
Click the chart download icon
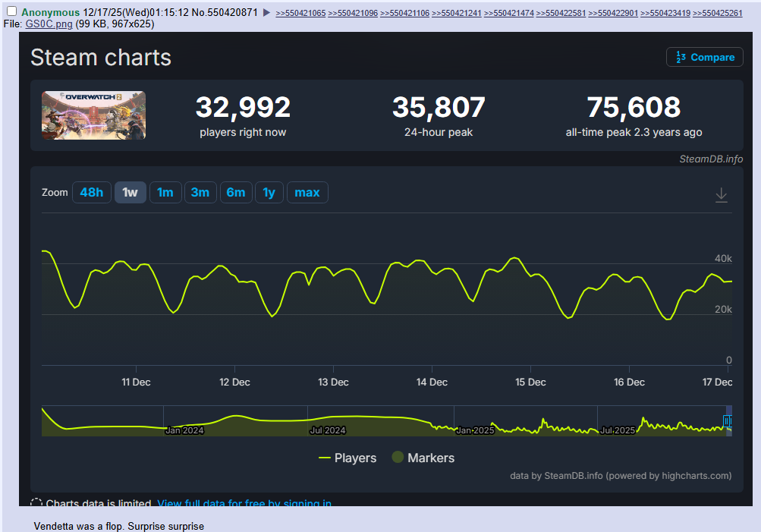pos(722,195)
